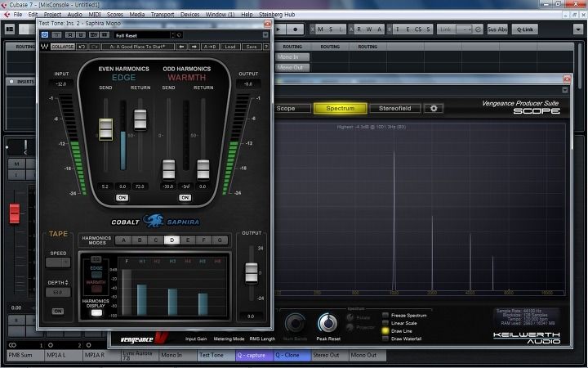Click the A→B copy button in Saphira
Image resolution: width=588 pixels, height=368 pixels.
pyautogui.click(x=210, y=47)
